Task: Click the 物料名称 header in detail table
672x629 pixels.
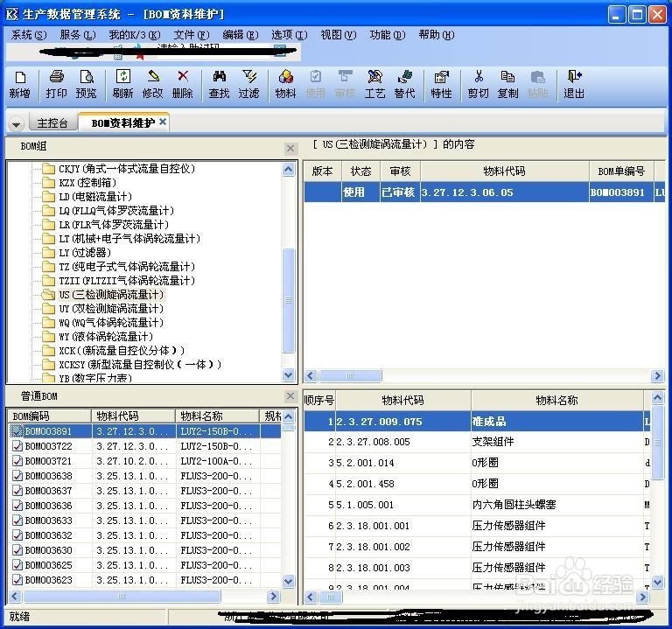Action: coord(556,400)
